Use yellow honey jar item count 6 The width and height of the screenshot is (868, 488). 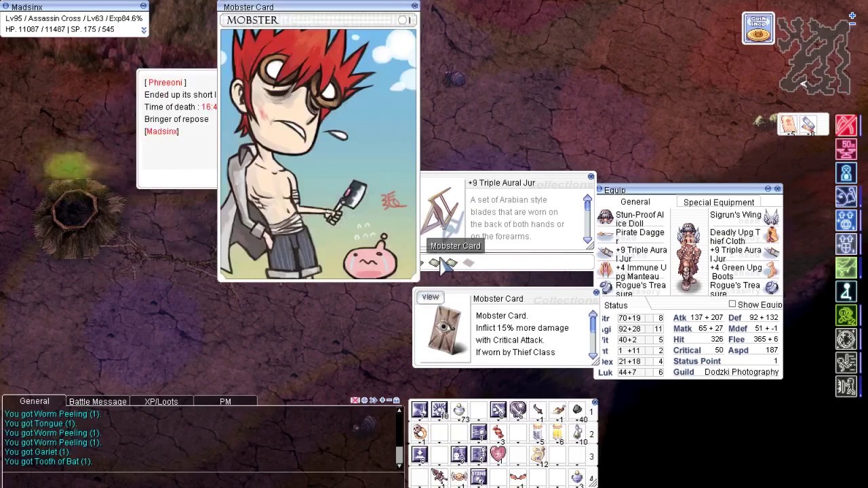click(557, 433)
